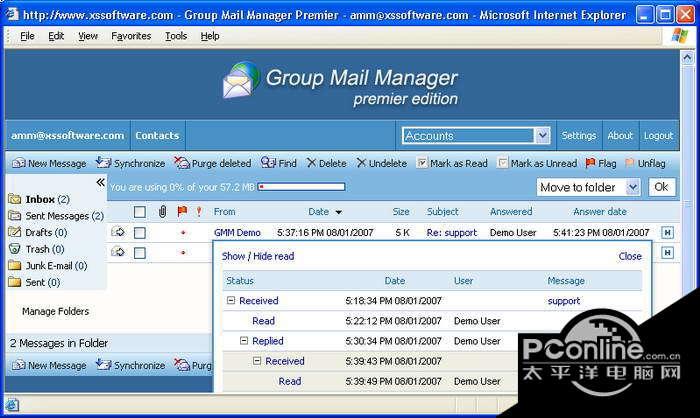Switch to the Contacts tab
This screenshot has width=700, height=418.
[157, 135]
